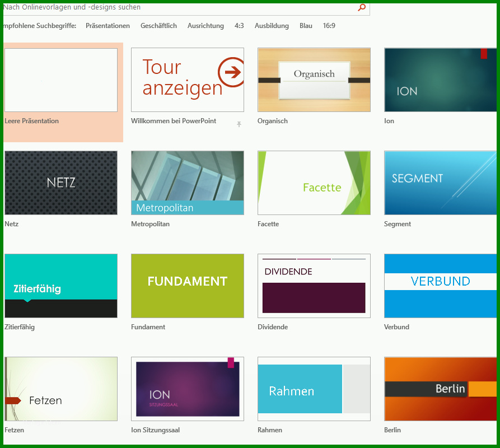This screenshot has width=500, height=448.
Task: Pick the Dividende design thumbnail
Action: (314, 286)
